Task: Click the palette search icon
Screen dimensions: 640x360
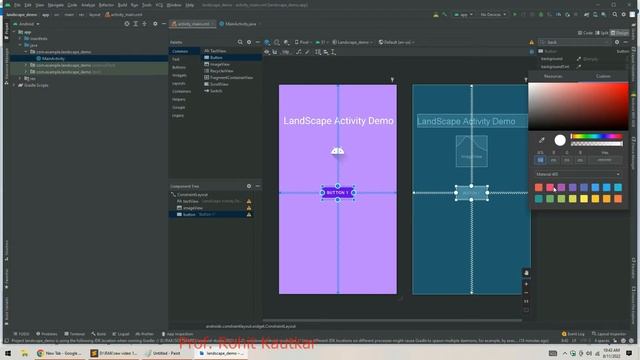Action: pos(240,42)
